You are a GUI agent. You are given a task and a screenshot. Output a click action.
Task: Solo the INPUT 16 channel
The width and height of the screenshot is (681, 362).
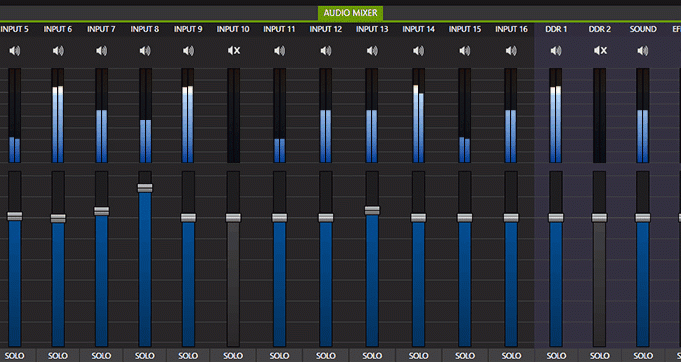click(511, 355)
